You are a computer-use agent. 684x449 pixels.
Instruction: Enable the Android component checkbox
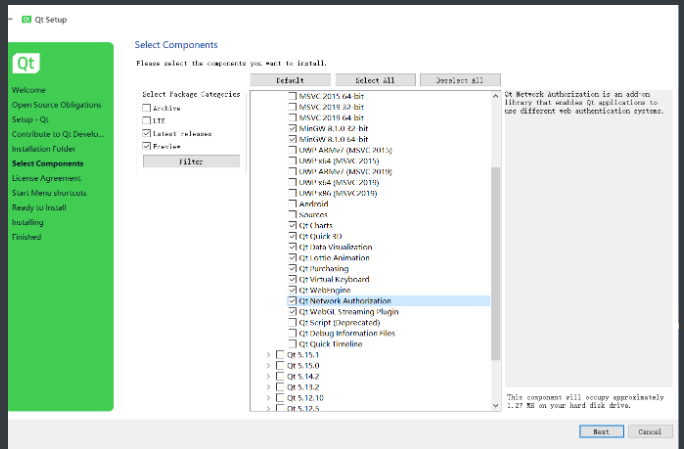click(293, 204)
